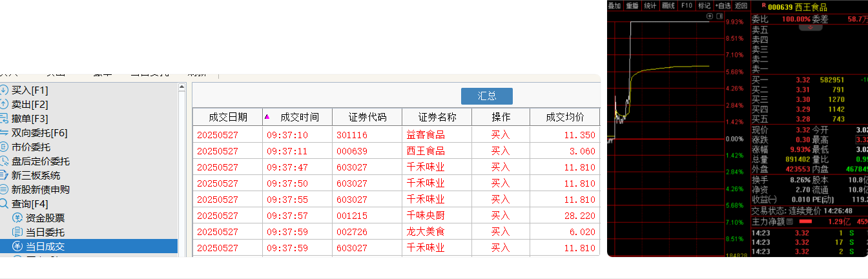Click price 28.220 cell
Viewport: 868px width, 279px height.
(x=565, y=216)
